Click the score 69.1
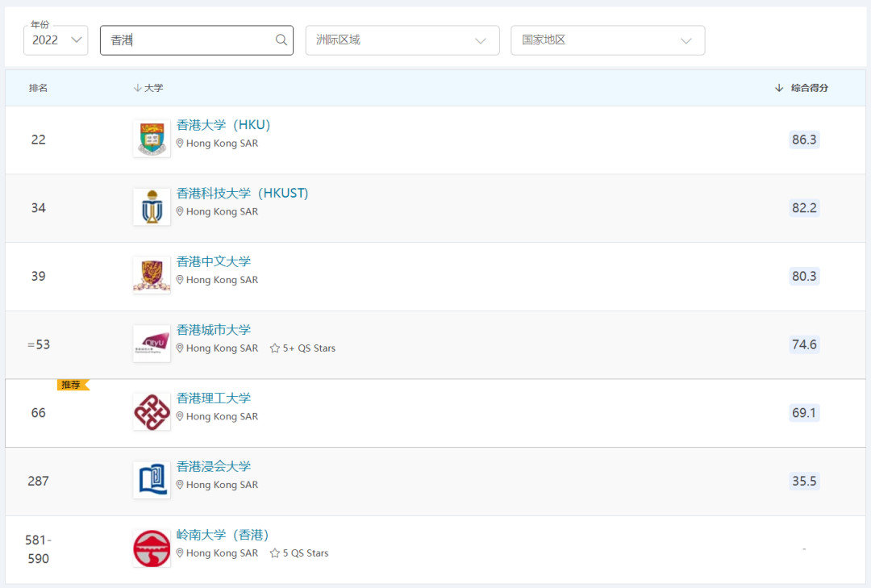 (x=804, y=413)
